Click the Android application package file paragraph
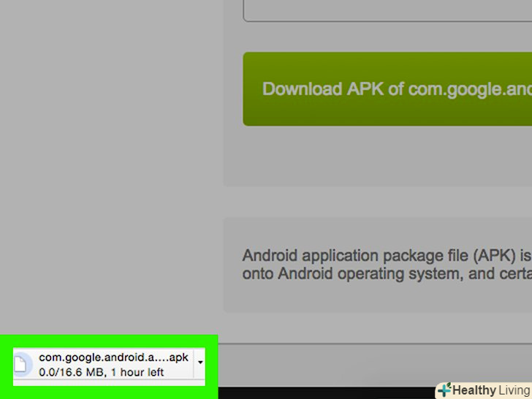 click(x=387, y=265)
